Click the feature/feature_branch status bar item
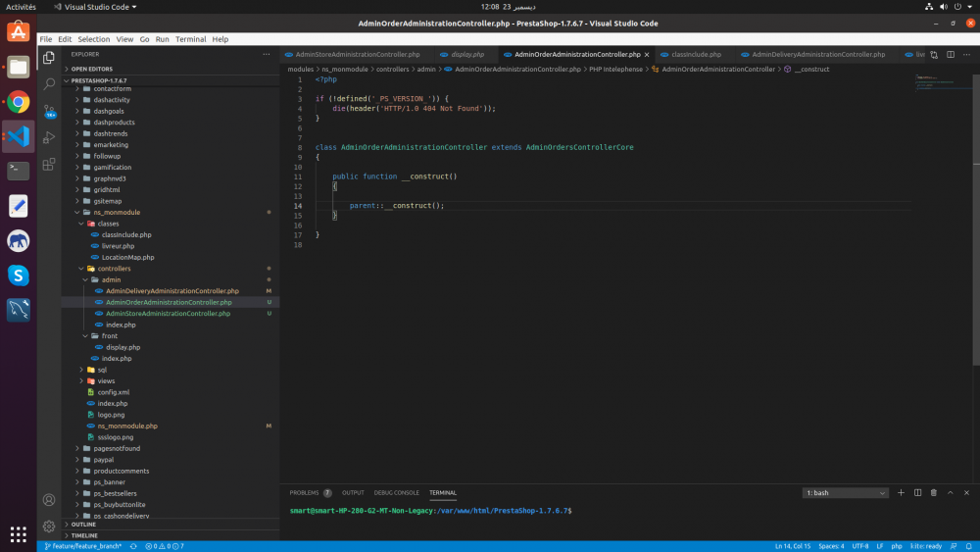 [x=86, y=546]
